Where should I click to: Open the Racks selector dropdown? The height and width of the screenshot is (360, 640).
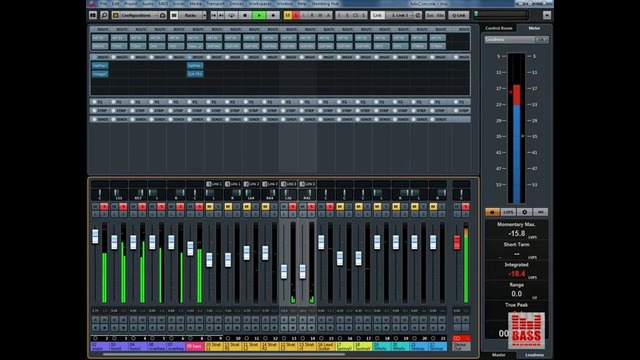(192, 15)
